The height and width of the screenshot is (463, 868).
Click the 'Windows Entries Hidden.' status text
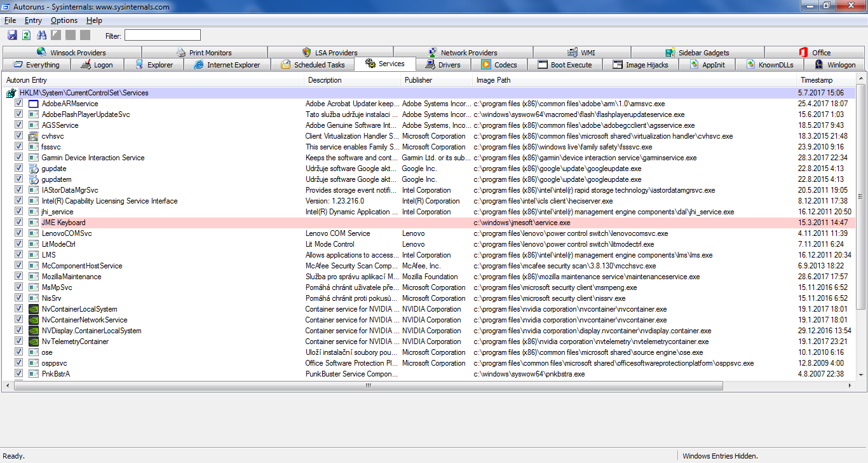[x=720, y=456]
